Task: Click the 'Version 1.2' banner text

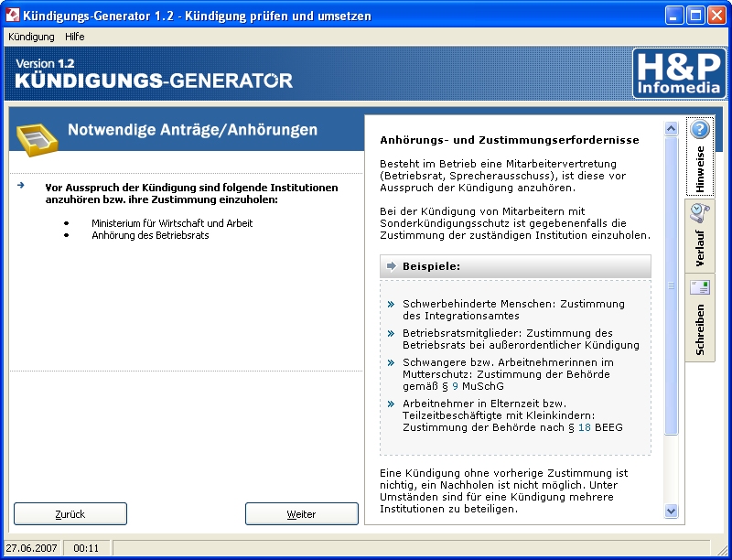Action: pyautogui.click(x=45, y=63)
